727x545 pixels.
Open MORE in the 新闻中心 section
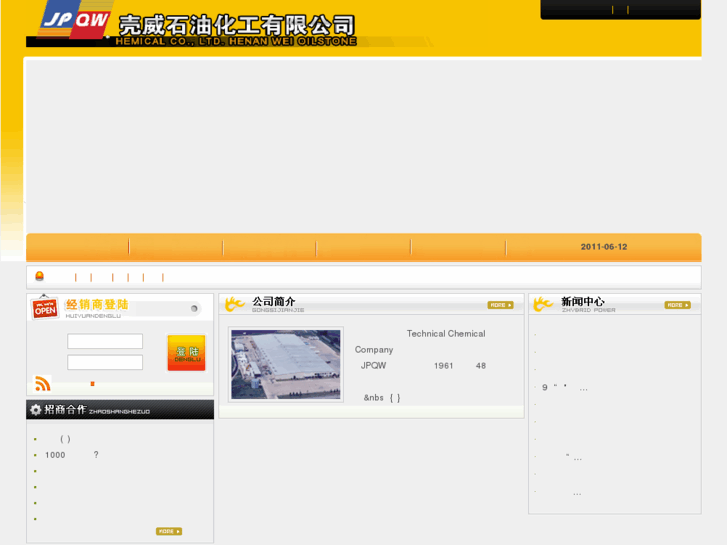pyautogui.click(x=677, y=305)
